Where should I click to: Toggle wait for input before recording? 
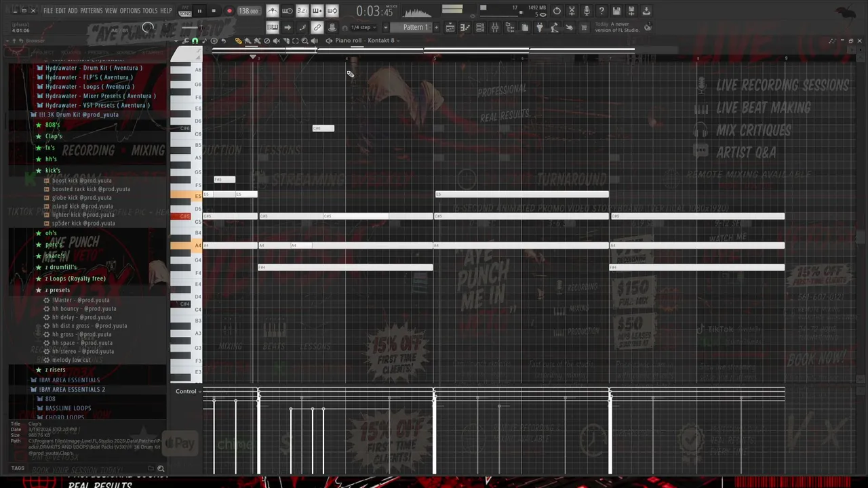coord(287,11)
